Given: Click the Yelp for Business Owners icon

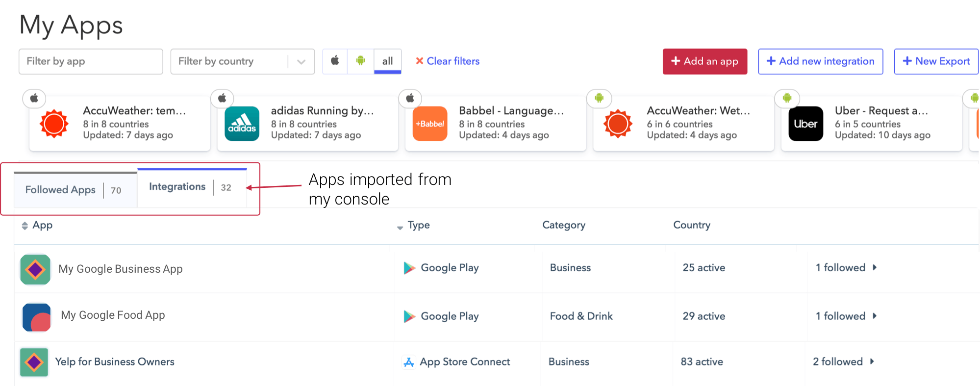Looking at the screenshot, I should click(34, 362).
